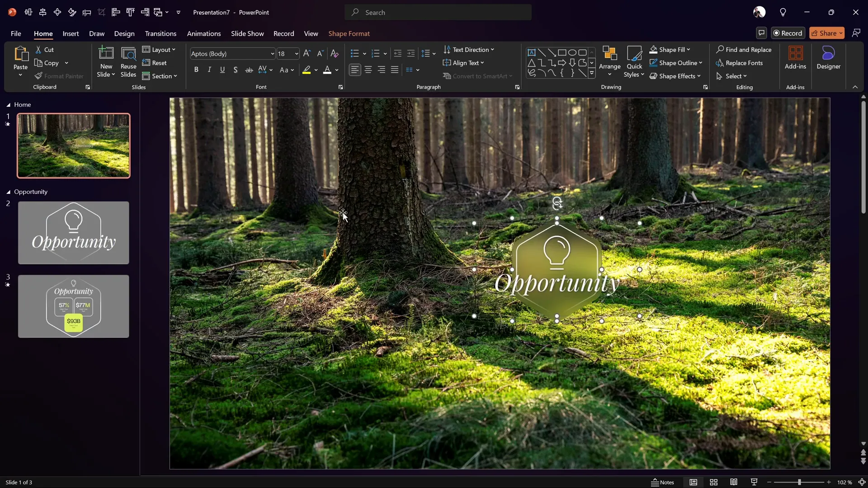
Task: Toggle the Notes pane
Action: click(663, 482)
